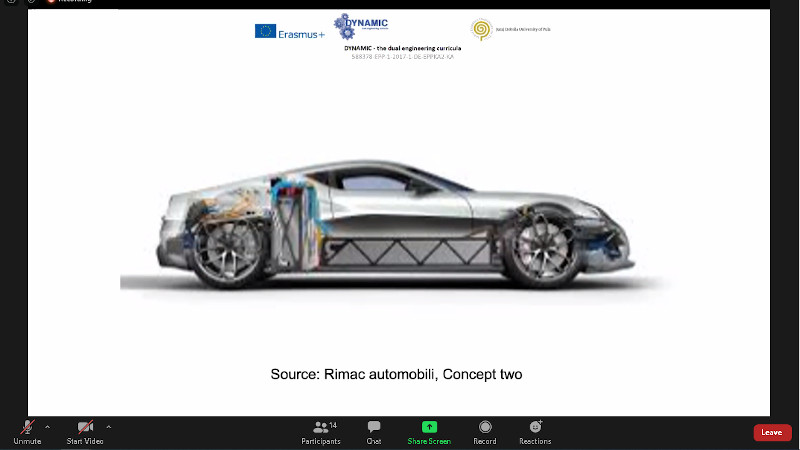Click the 'Source: Rimac automobili' caption text
The width and height of the screenshot is (800, 450).
tap(396, 375)
